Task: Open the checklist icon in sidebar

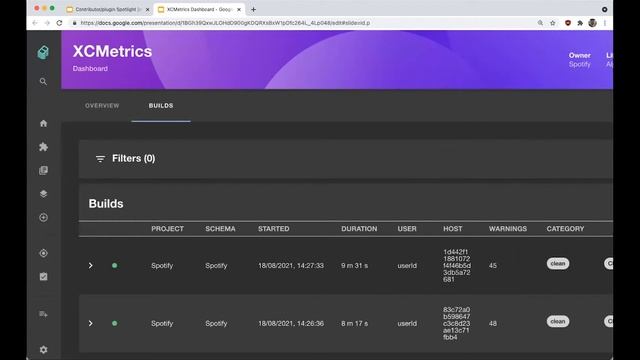Action: (43, 277)
